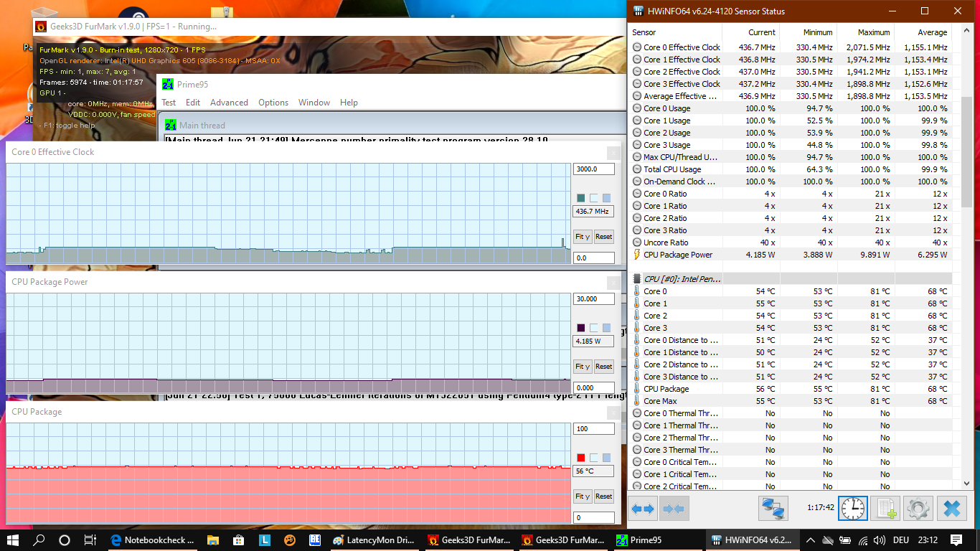Close the Core 0 Effective Clock graph window

pos(613,152)
